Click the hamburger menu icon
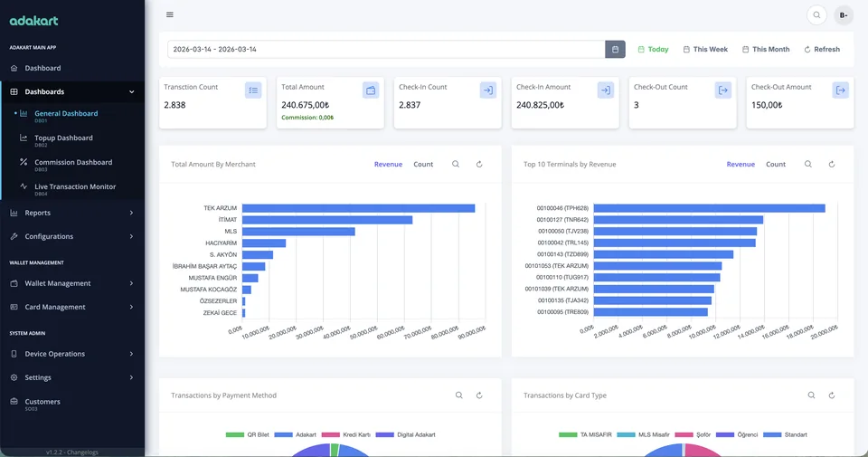 tap(170, 15)
